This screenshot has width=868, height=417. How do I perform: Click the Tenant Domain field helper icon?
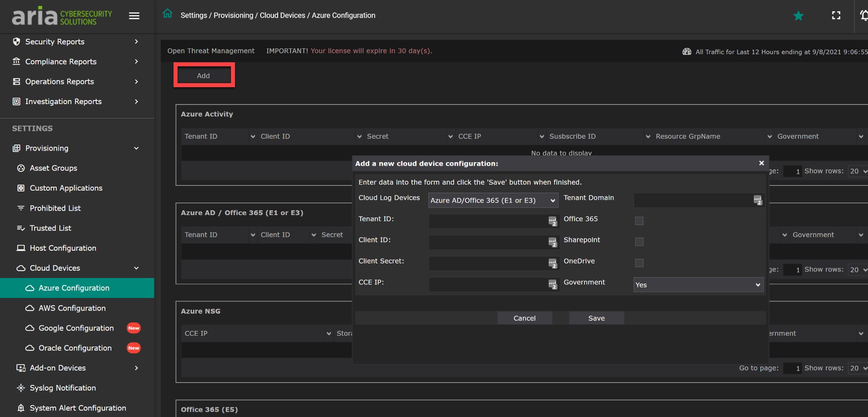(x=758, y=200)
